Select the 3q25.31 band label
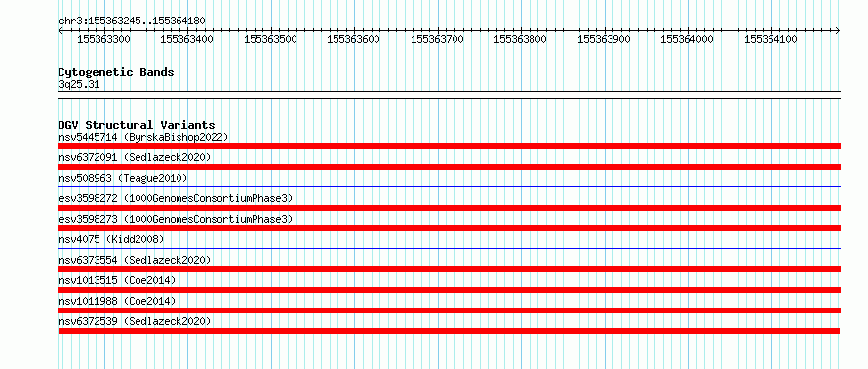 tap(79, 85)
